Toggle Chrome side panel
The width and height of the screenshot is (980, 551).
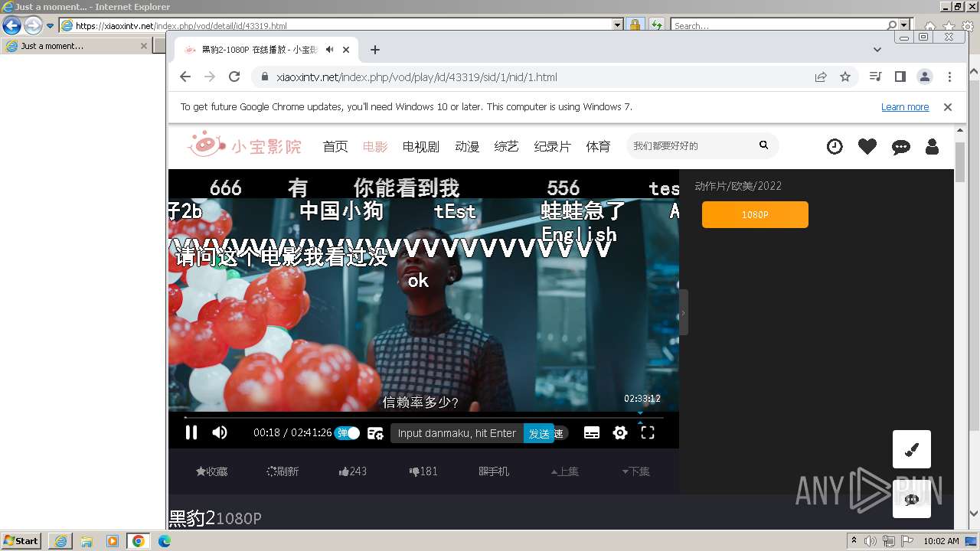[x=900, y=77]
